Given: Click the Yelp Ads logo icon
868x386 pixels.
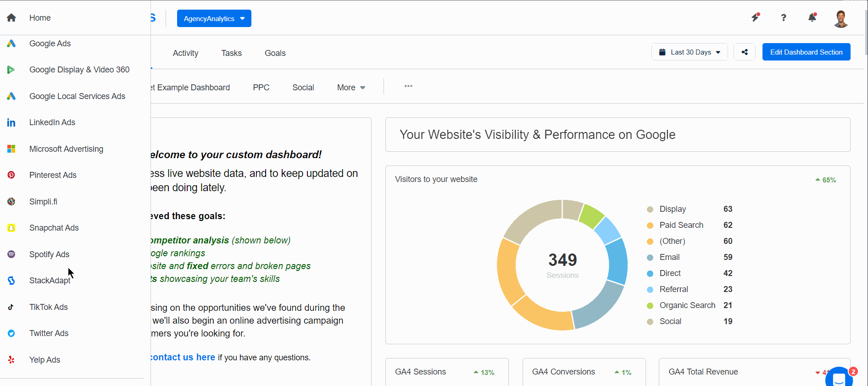Looking at the screenshot, I should coord(11,360).
